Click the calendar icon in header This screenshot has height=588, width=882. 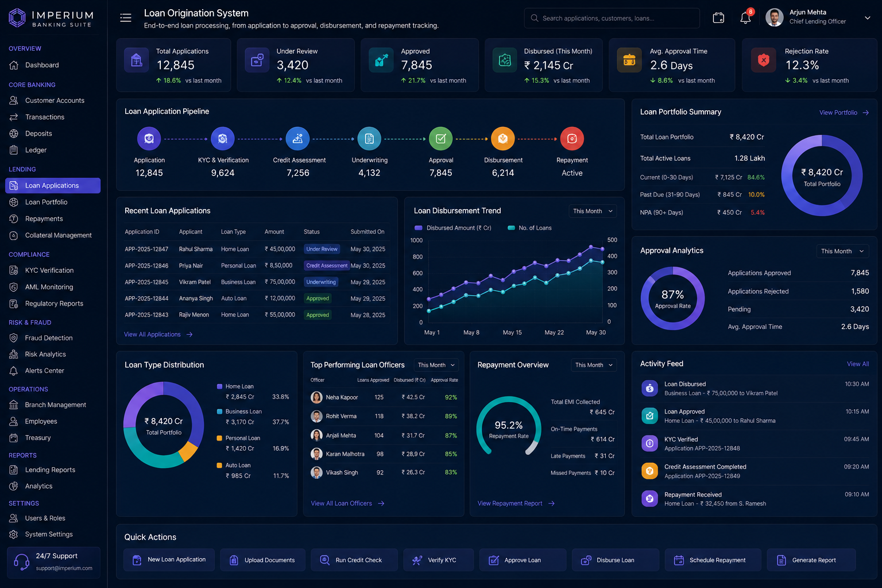718,18
